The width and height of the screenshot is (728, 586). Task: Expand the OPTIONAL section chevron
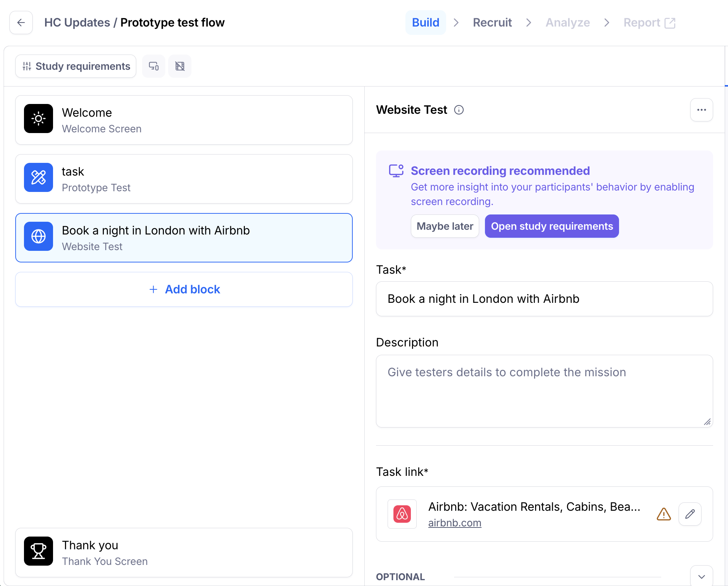tap(701, 577)
